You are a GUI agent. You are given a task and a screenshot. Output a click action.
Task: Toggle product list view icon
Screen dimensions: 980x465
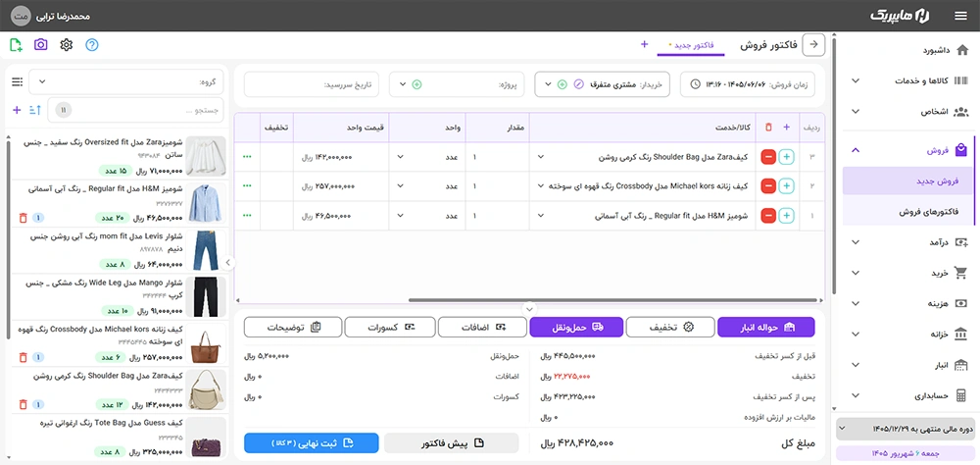click(17, 82)
